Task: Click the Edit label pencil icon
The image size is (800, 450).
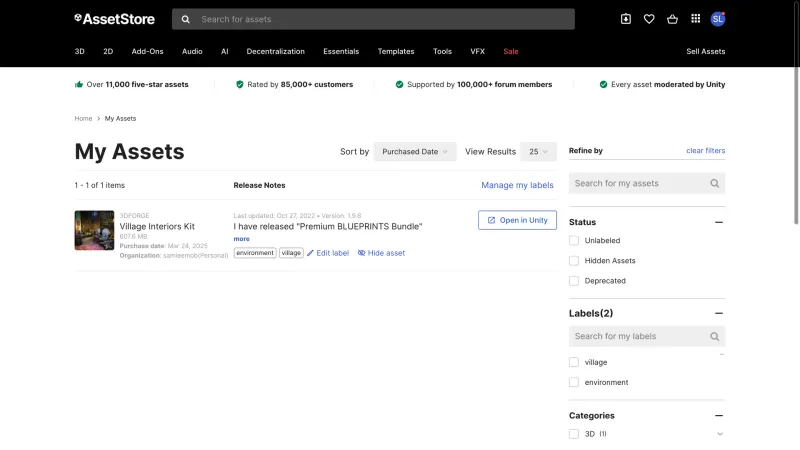Action: point(310,253)
